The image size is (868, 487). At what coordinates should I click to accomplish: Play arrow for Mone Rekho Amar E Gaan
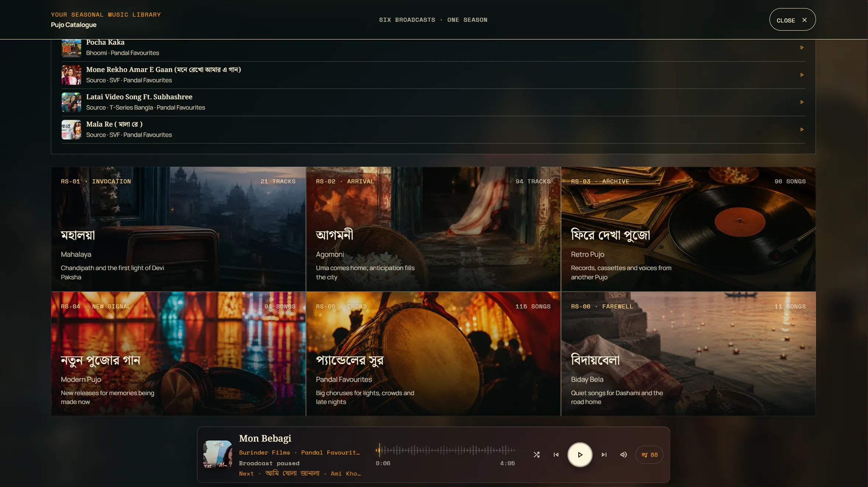(x=802, y=75)
